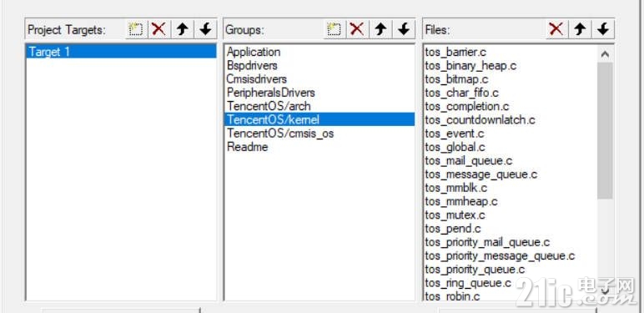Select file tos_ring_queue.c
644x313 pixels.
coord(468,283)
